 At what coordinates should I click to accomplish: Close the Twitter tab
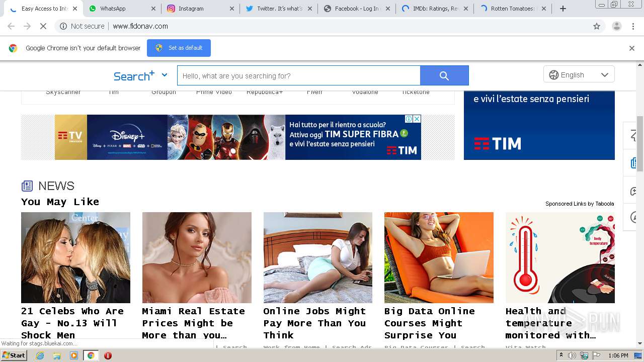point(310,9)
